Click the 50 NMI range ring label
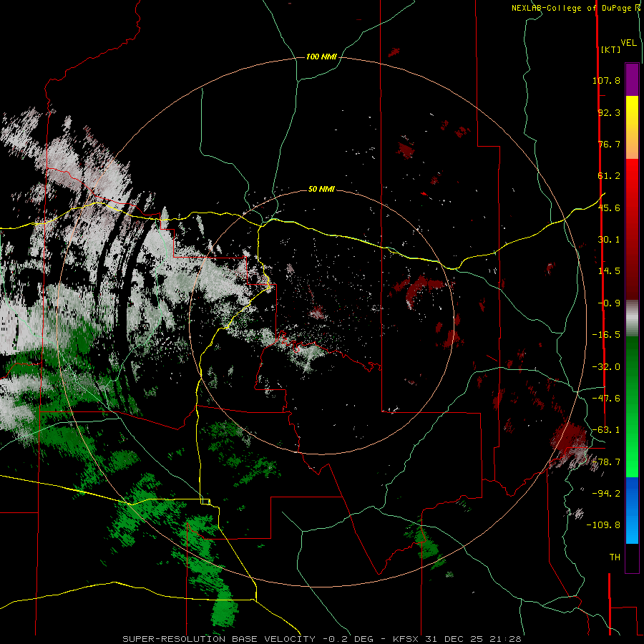This screenshot has height=644, width=644. coord(321,190)
